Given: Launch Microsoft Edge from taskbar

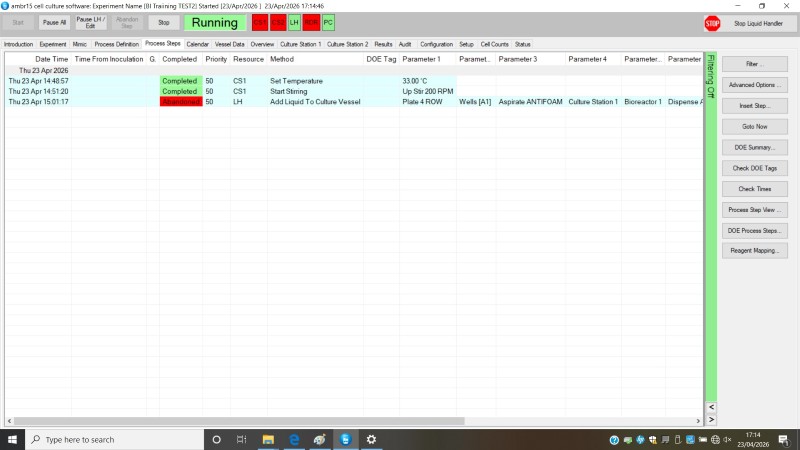Looking at the screenshot, I should tap(294, 439).
